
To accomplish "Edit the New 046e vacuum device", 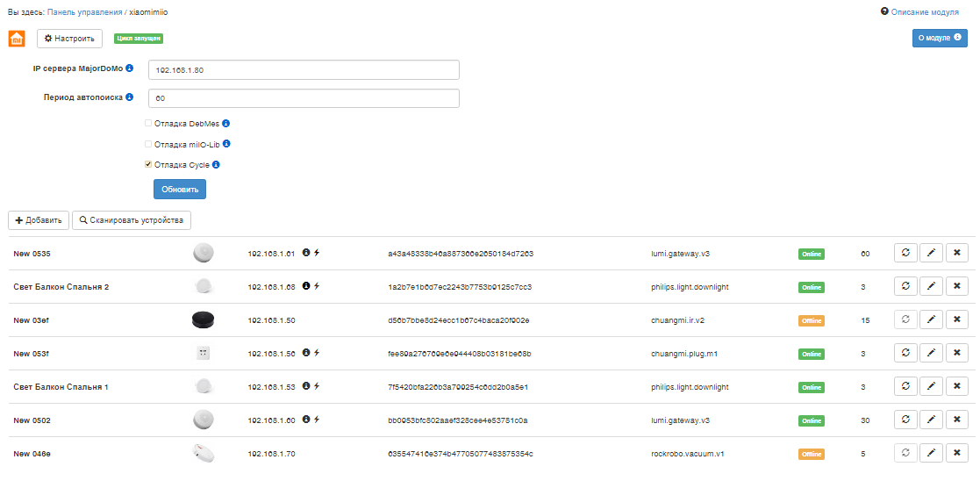I will click(931, 453).
